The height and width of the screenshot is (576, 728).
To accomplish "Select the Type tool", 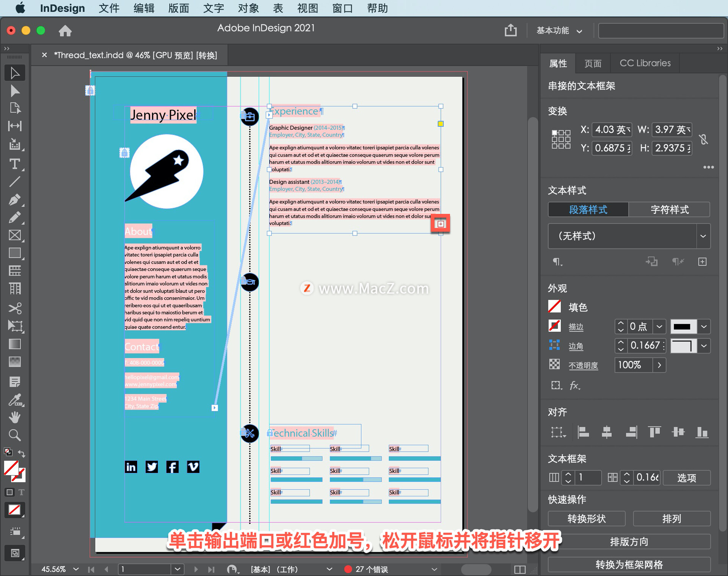I will 15,164.
